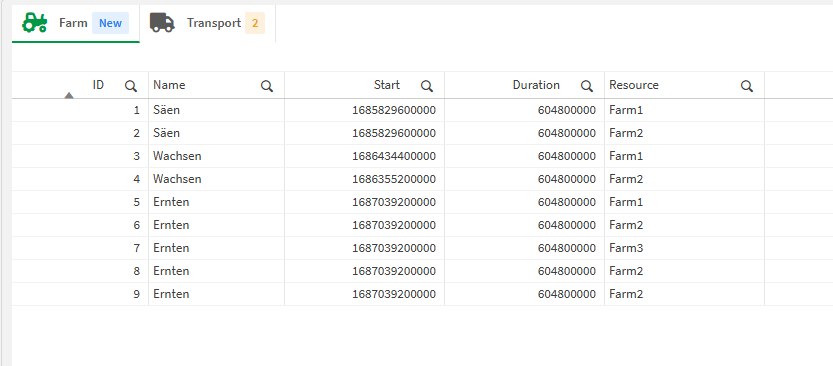Click Start value 1686434400000 in row 3
The width and height of the screenshot is (833, 366).
pyautogui.click(x=394, y=156)
